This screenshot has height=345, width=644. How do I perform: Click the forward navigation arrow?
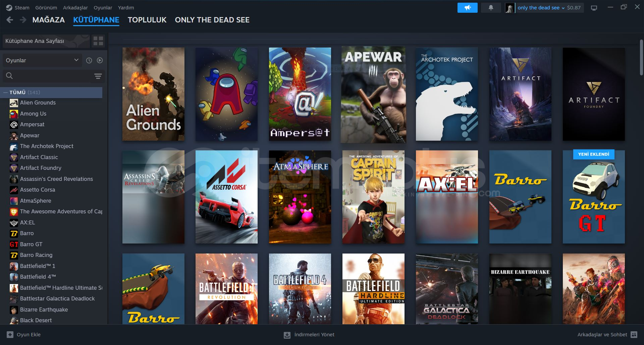click(23, 20)
